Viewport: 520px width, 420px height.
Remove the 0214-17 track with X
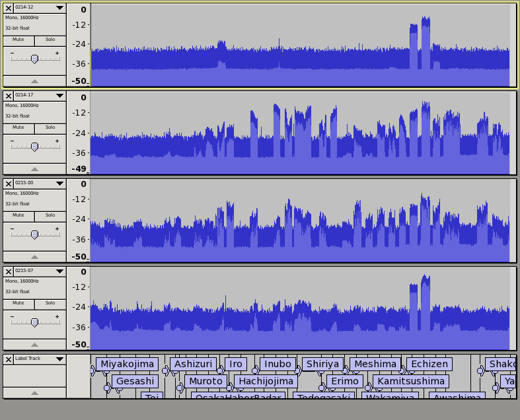tap(9, 96)
